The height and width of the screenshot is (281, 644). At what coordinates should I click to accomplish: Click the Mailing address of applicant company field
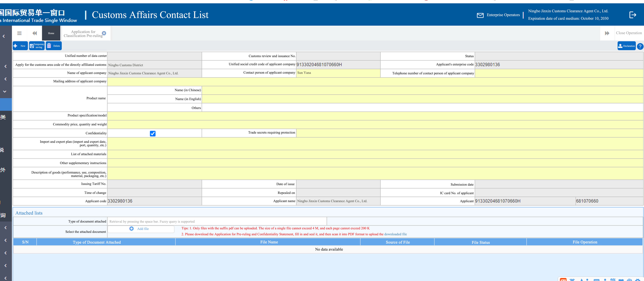(375, 82)
